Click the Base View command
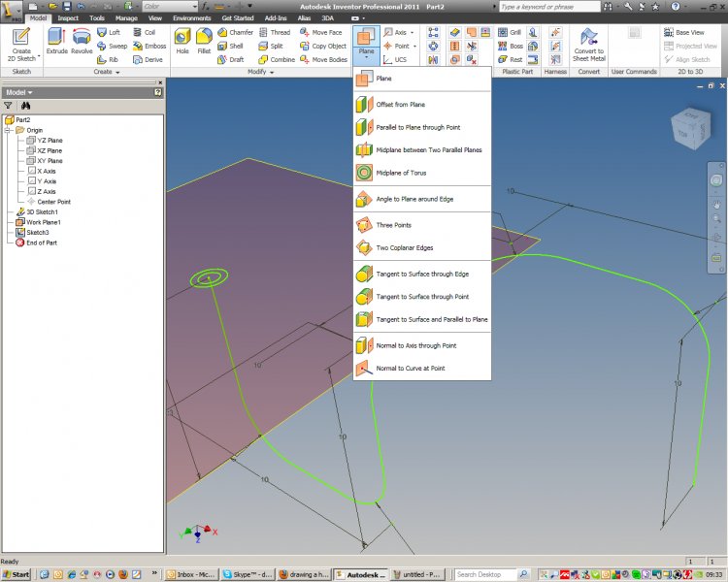This screenshot has height=582, width=728. [x=684, y=32]
